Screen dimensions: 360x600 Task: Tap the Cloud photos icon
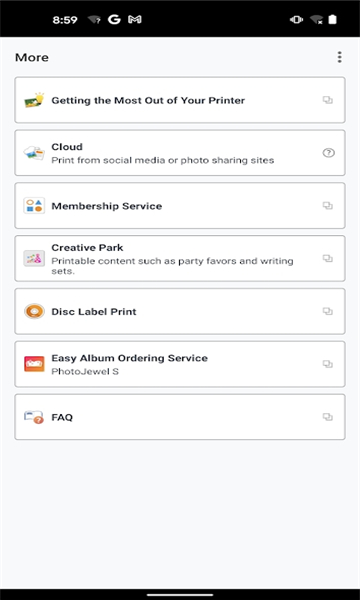(34, 153)
